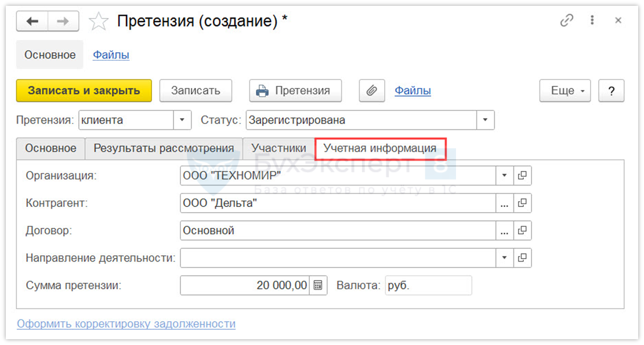Open calculator for Сумма претензии

[x=318, y=285]
